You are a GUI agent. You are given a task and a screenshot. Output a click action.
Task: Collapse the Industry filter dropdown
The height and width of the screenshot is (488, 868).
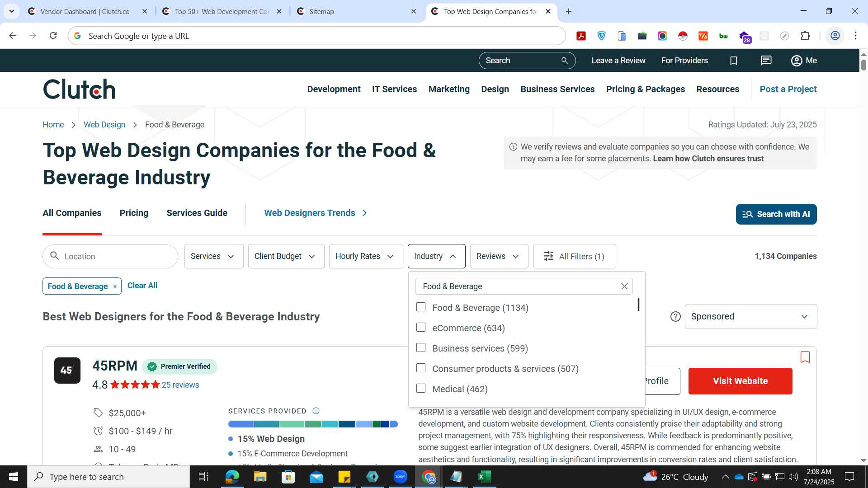point(436,256)
